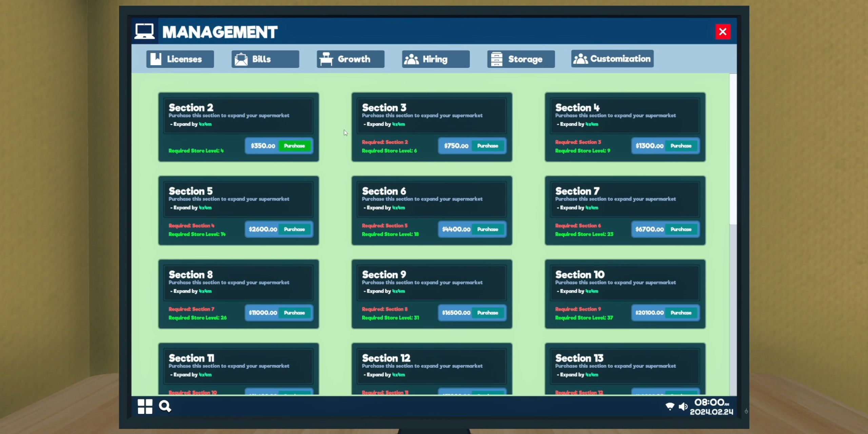Image resolution: width=868 pixels, height=434 pixels.
Task: Purchase Section 2 for $350.00
Action: point(294,146)
